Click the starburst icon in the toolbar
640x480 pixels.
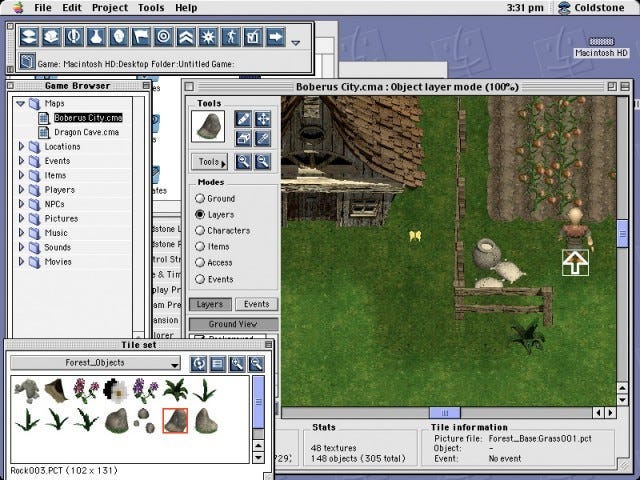coord(208,37)
